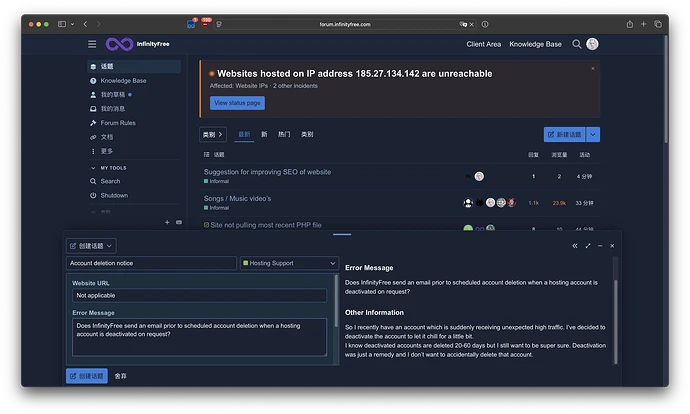
Task: Hide composer preview with double chevron
Action: [575, 246]
